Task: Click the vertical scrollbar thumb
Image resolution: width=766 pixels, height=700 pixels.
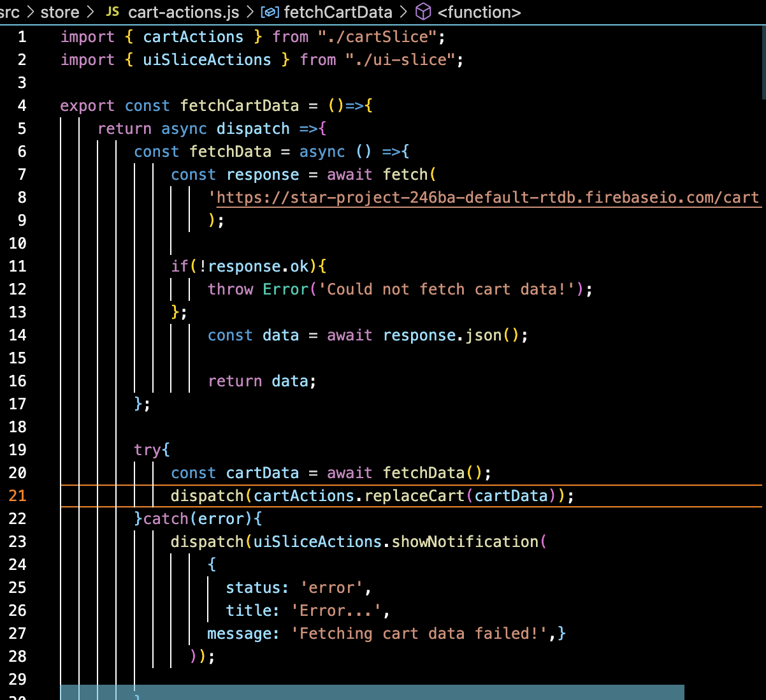Action: click(763, 64)
